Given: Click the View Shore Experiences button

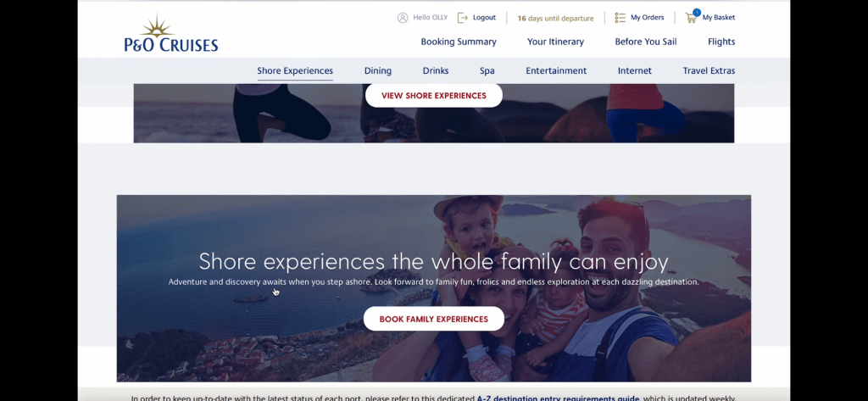Looking at the screenshot, I should click(434, 95).
